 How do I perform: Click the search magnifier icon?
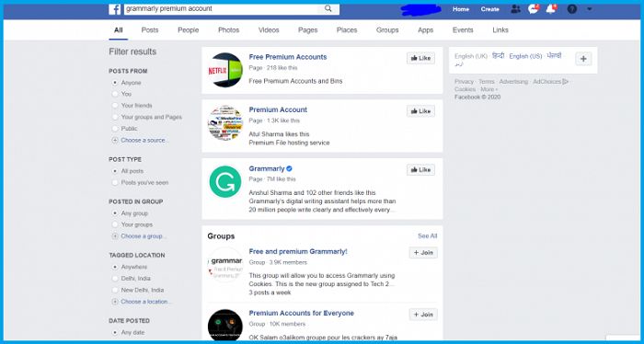pos(328,8)
